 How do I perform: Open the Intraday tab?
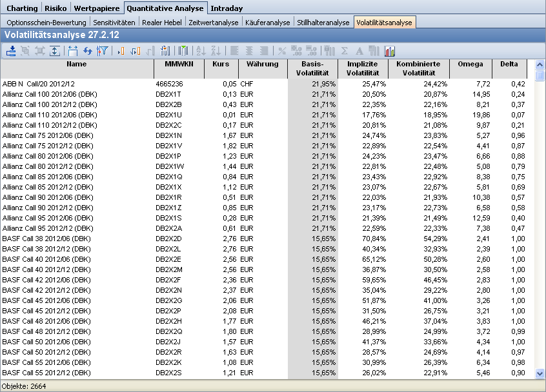pyautogui.click(x=225, y=8)
